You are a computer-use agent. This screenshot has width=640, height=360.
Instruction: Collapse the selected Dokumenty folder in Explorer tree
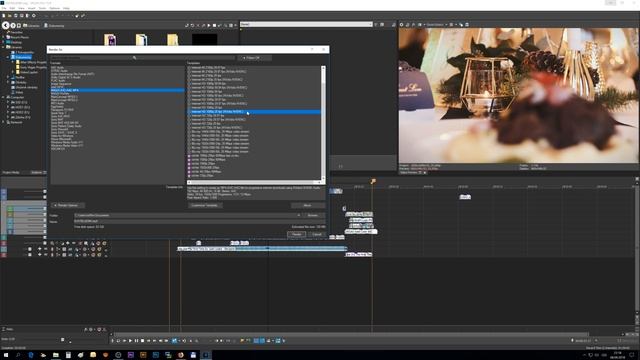[8, 57]
